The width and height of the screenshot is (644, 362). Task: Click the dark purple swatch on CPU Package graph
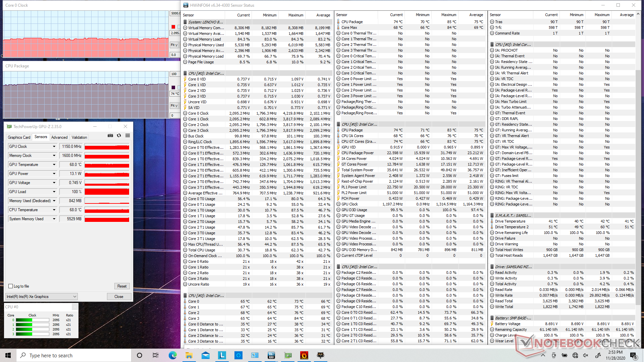[173, 87]
